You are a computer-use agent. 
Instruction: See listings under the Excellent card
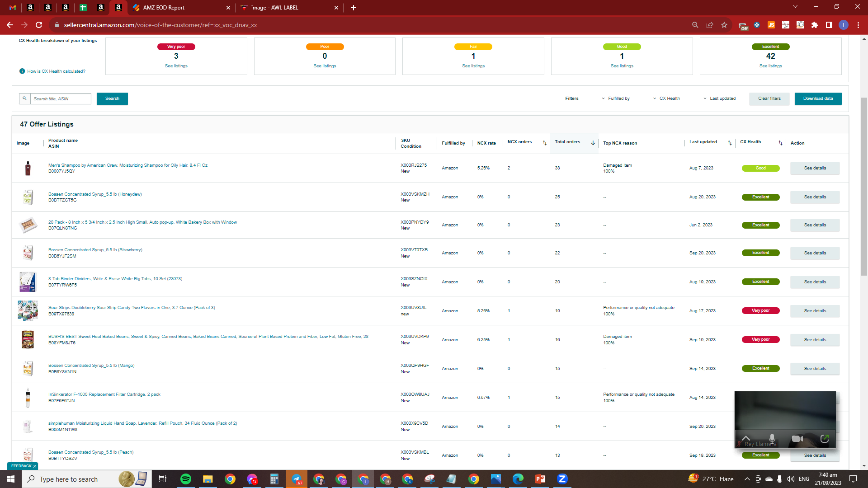click(x=771, y=66)
